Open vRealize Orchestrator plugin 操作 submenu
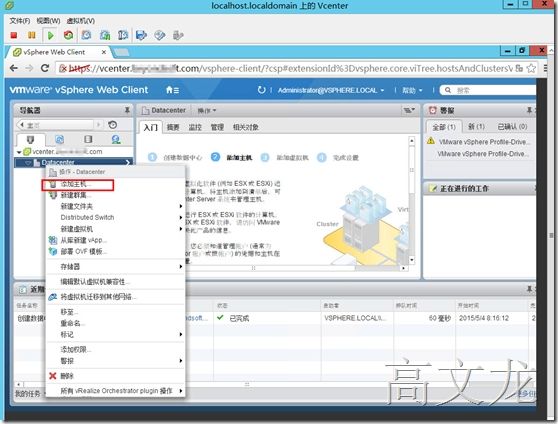This screenshot has height=424, width=558. 115,391
